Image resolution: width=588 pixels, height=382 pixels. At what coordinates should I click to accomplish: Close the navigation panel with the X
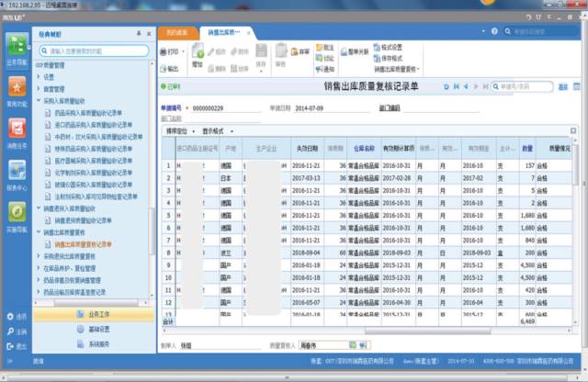pyautogui.click(x=149, y=34)
